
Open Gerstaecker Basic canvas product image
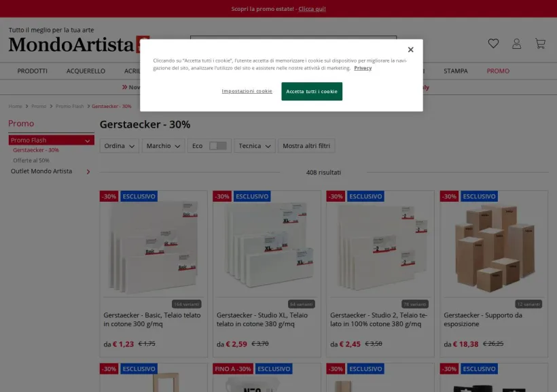[x=154, y=248]
